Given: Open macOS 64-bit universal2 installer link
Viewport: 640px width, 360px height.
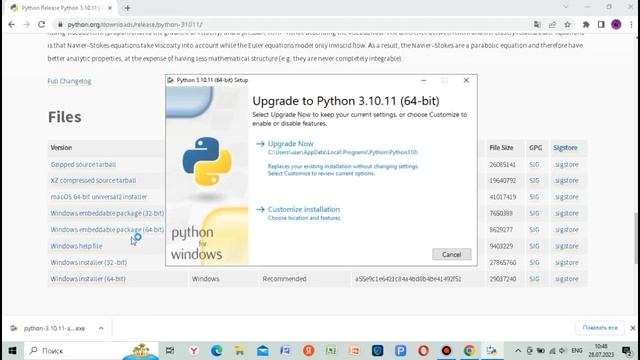Looking at the screenshot, I should click(99, 197).
